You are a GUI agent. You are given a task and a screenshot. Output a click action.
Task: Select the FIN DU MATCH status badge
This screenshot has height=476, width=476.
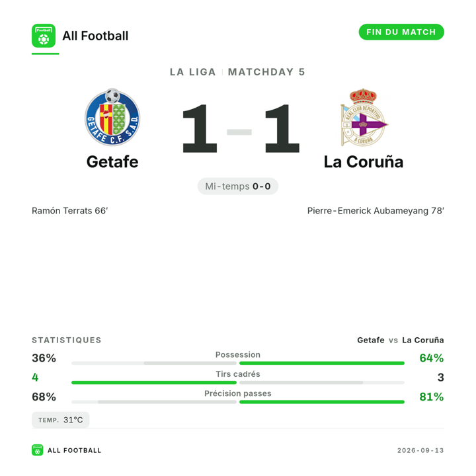pyautogui.click(x=401, y=32)
